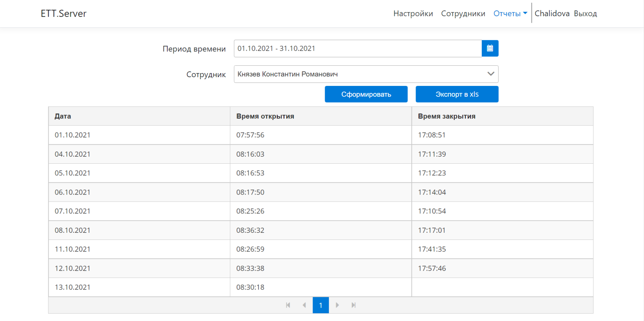Go to next page arrow
644x321 pixels.
click(337, 305)
